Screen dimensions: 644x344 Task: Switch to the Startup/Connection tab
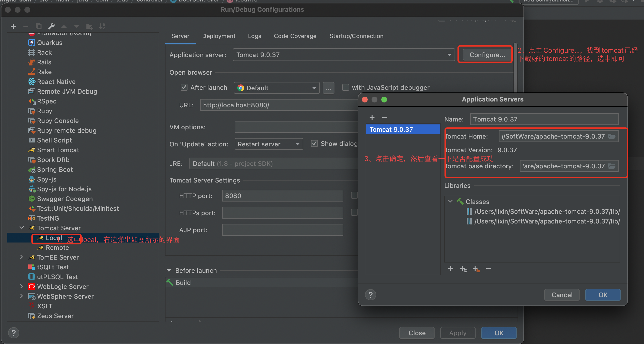click(x=356, y=36)
